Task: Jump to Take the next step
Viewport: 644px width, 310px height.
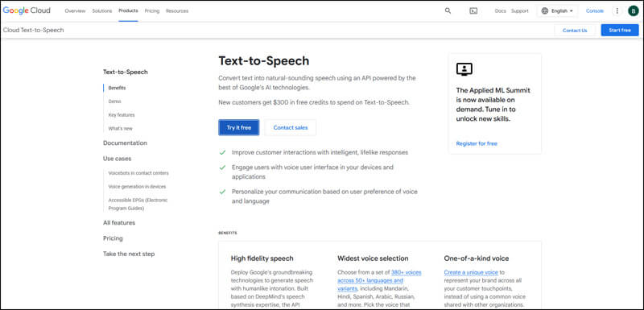Action: [x=129, y=254]
